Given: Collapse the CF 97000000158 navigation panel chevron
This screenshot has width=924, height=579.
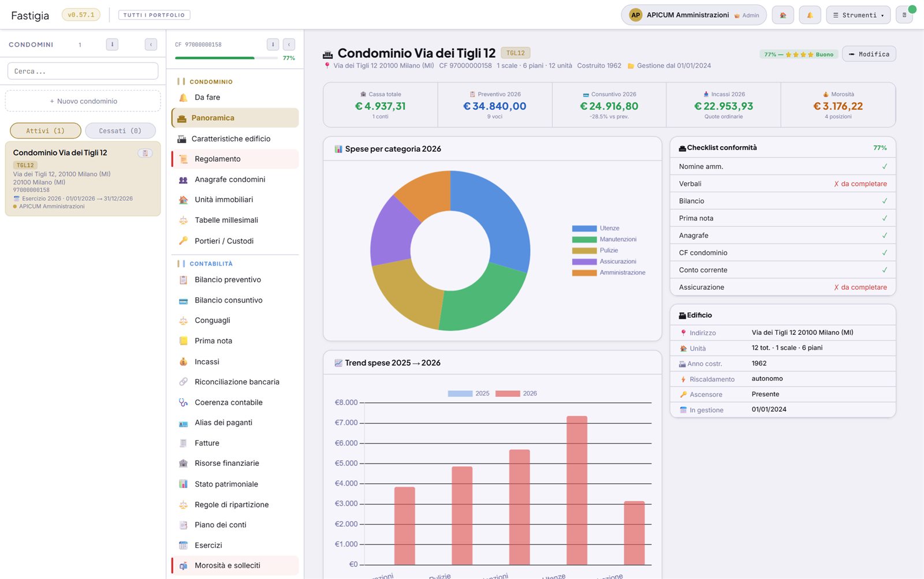Looking at the screenshot, I should tap(289, 44).
